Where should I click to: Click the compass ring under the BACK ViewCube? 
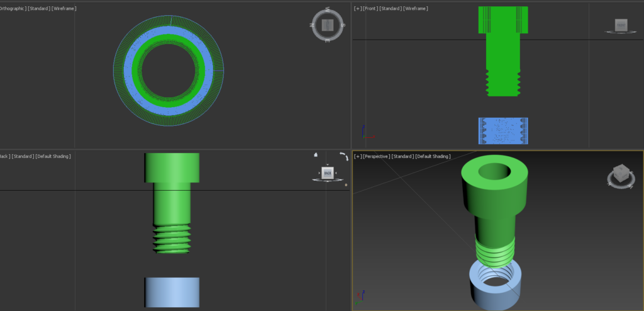pos(327,180)
